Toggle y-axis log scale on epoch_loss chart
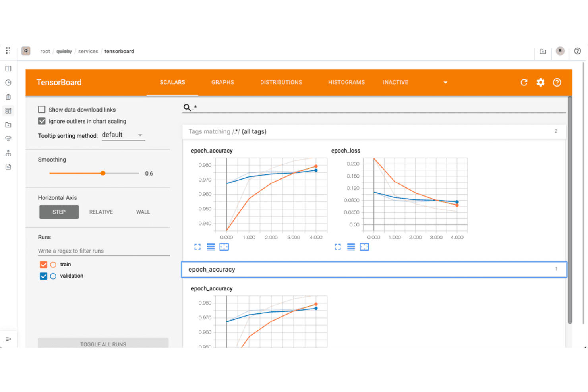 click(x=351, y=247)
